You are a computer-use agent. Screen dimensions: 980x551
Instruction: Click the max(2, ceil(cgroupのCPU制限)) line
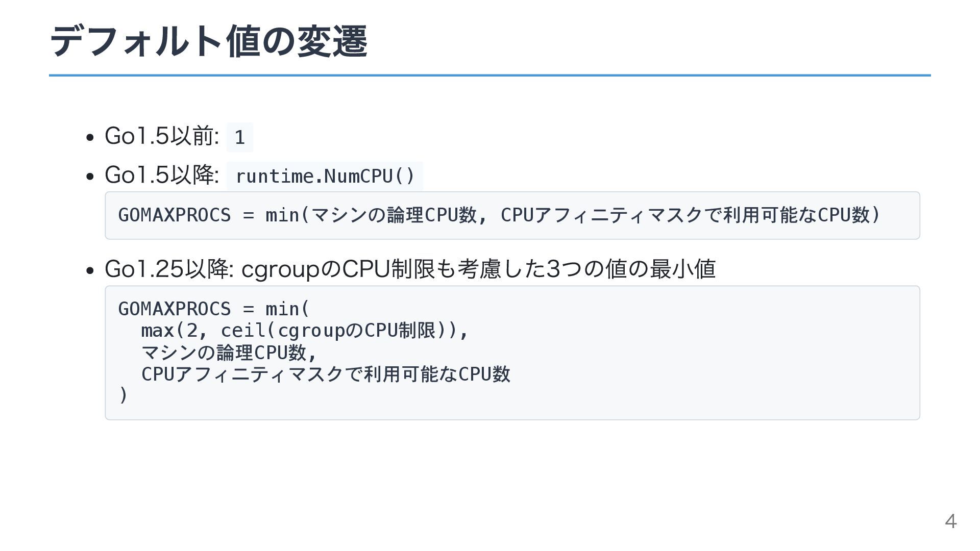304,331
